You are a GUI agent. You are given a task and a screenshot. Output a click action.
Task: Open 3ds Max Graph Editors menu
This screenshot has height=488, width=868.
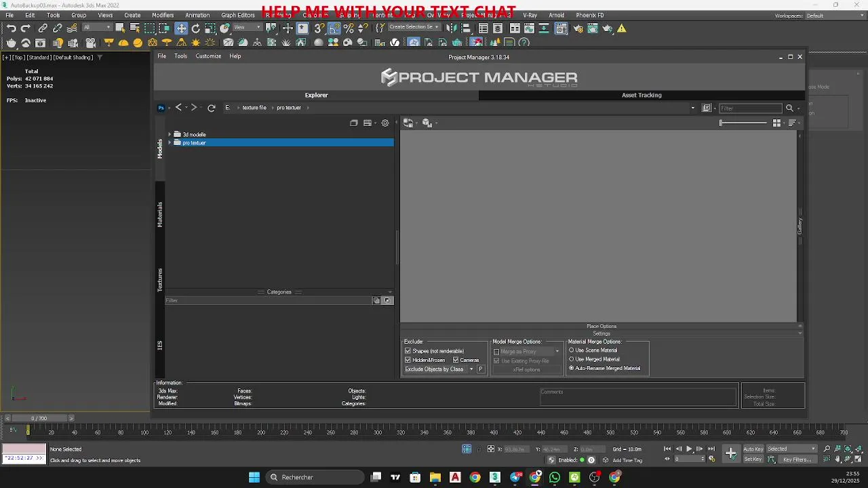tap(237, 15)
